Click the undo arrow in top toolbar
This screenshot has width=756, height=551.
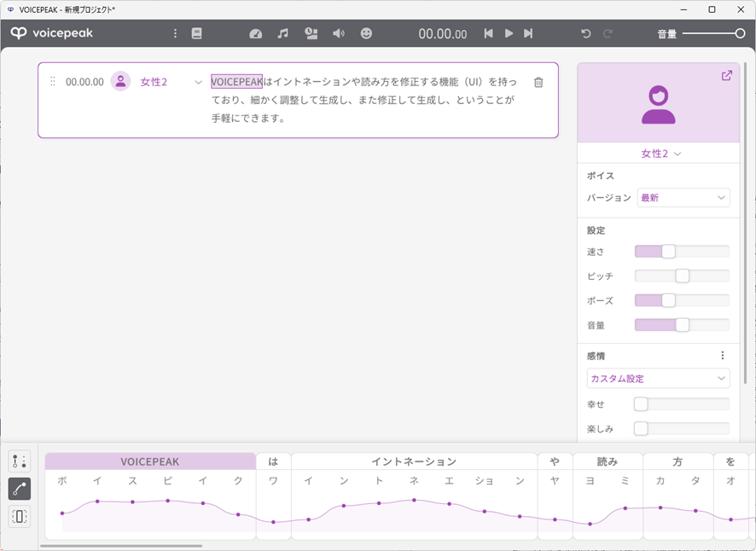tap(585, 33)
